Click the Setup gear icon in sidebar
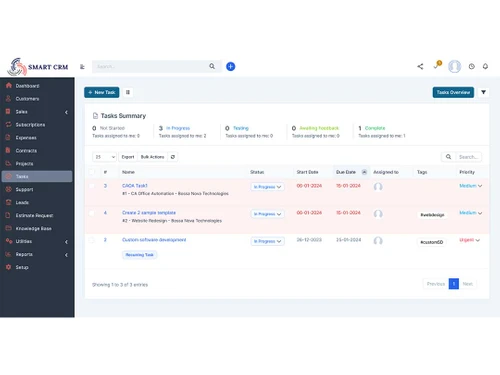 pyautogui.click(x=9, y=267)
